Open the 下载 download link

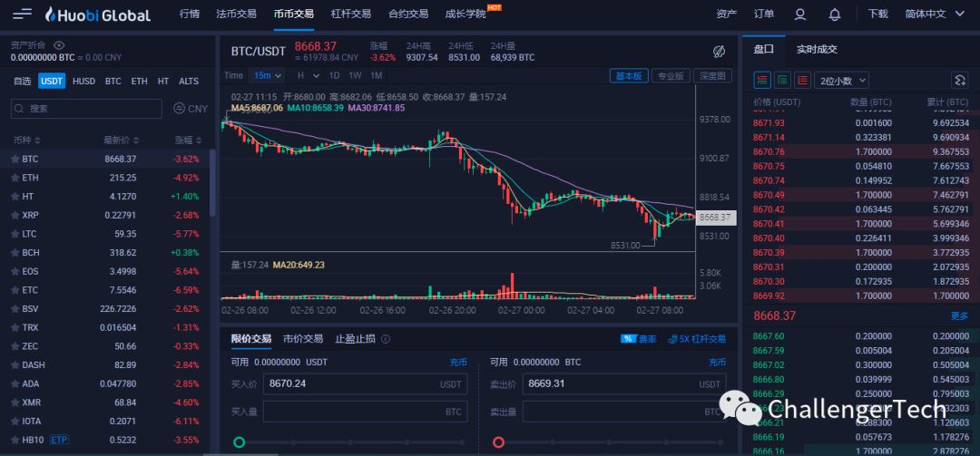click(877, 15)
